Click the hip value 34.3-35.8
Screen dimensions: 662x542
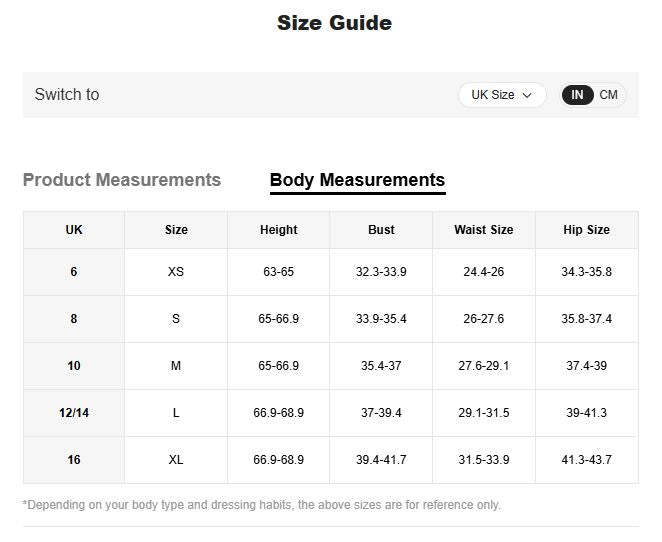pyautogui.click(x=586, y=272)
